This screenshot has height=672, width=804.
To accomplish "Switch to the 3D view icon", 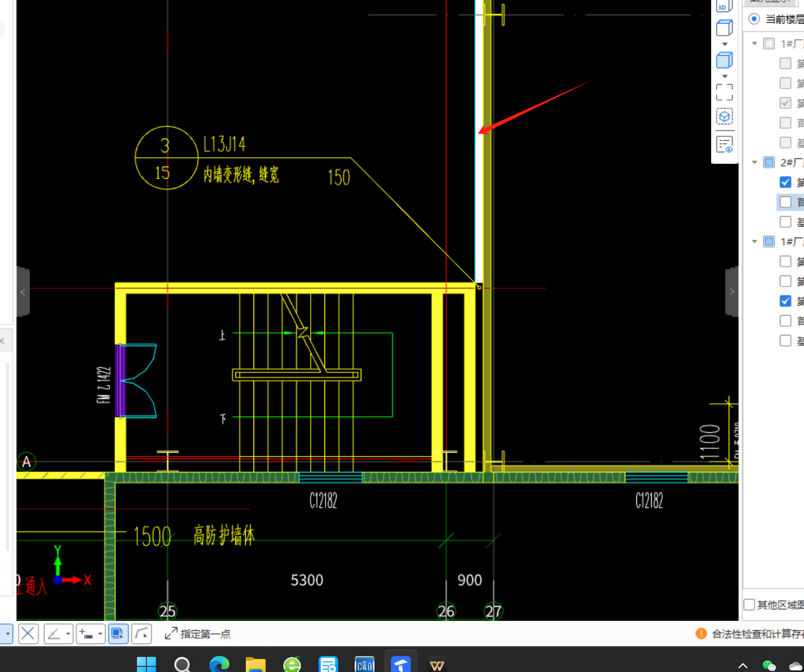I will coord(724,5).
